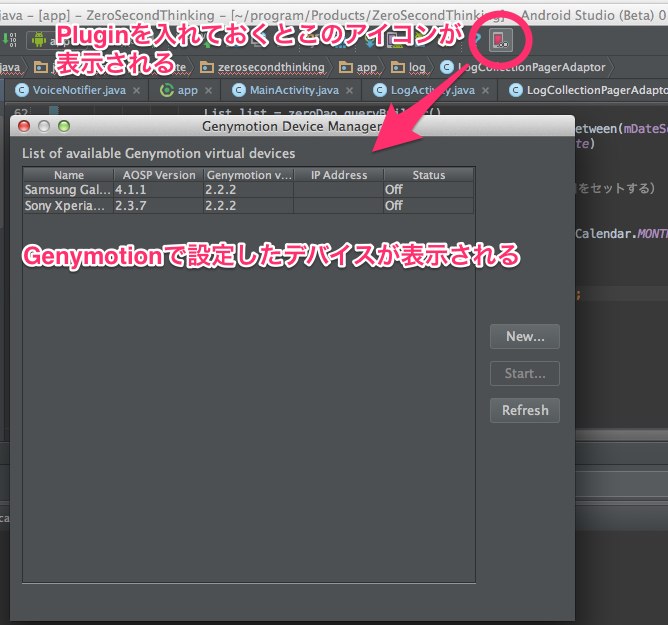Viewport: 668px width, 625px height.
Task: Select the log breadcrumb folder
Action: coord(409,67)
